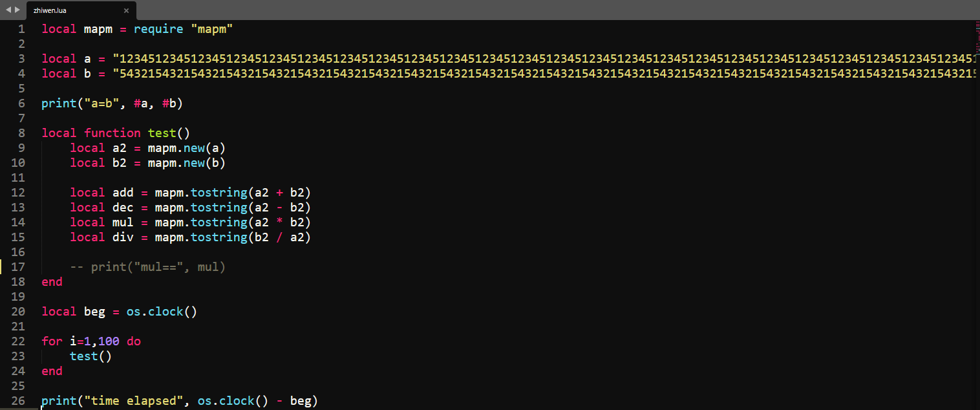
Task: Click the number 100 in the for loop
Action: 109,341
